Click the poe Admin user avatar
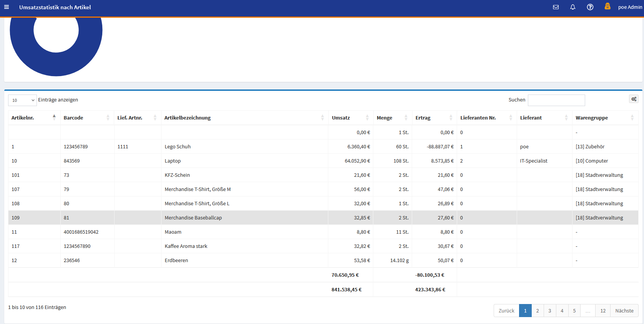644x324 pixels. pos(607,7)
